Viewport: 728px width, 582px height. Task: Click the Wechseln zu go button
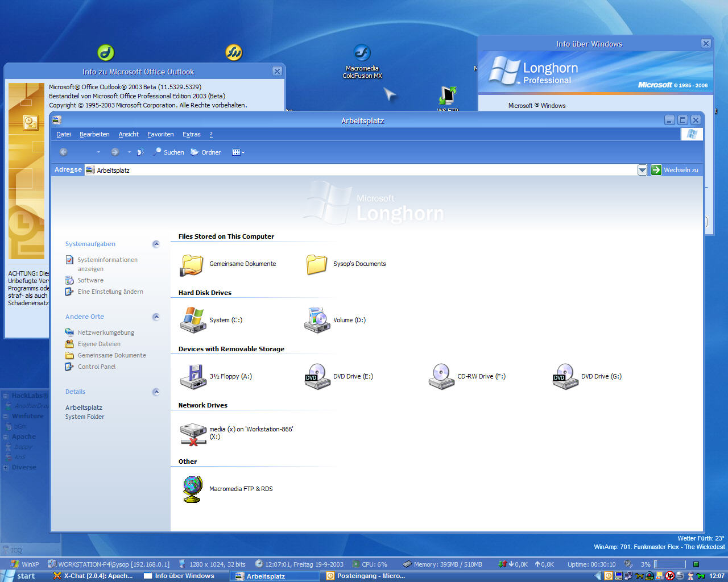[x=675, y=170]
